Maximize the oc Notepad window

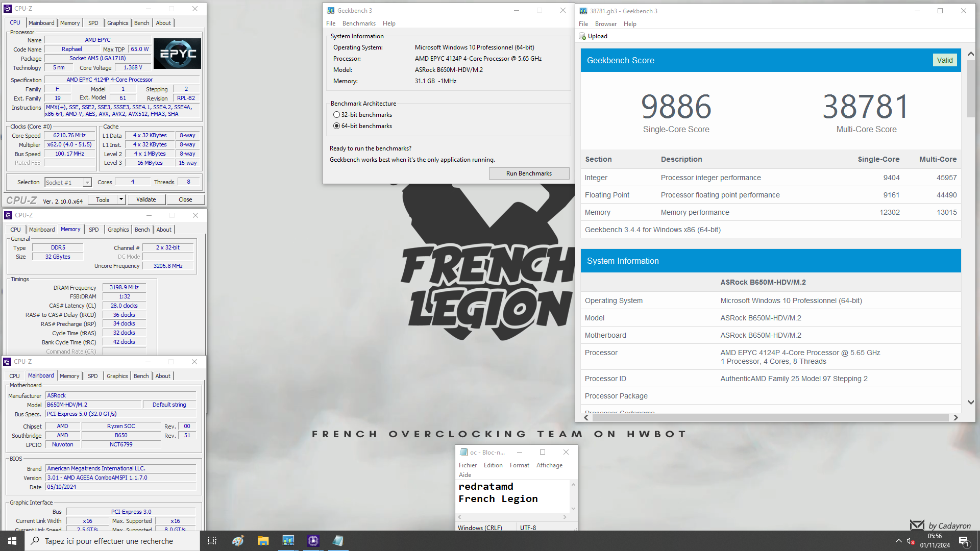pos(543,452)
